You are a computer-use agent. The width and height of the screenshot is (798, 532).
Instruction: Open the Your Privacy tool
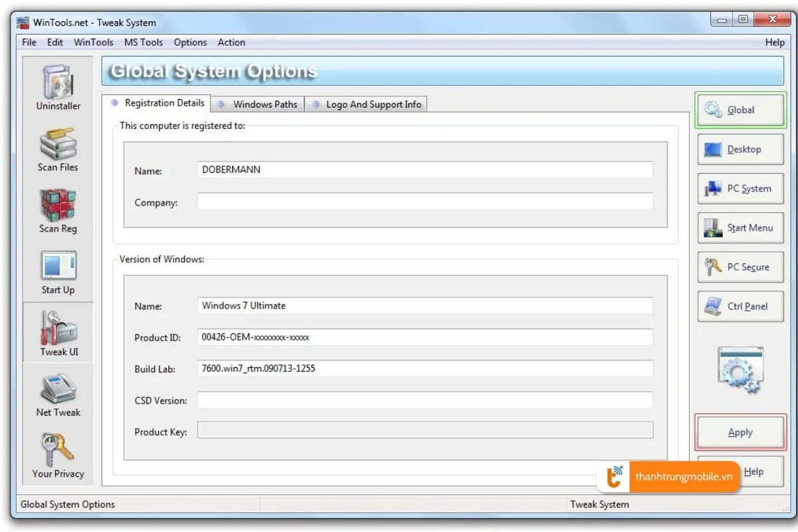pyautogui.click(x=58, y=456)
